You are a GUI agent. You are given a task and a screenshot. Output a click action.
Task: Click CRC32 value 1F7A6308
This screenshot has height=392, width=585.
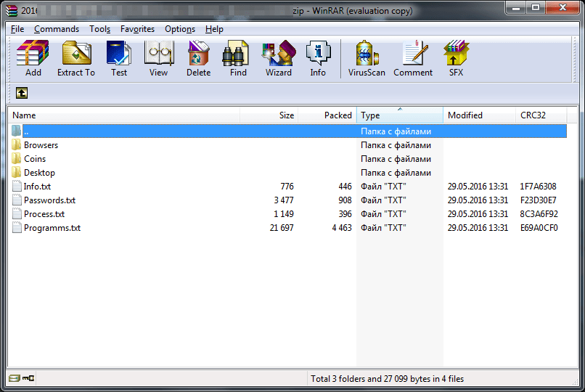point(538,187)
